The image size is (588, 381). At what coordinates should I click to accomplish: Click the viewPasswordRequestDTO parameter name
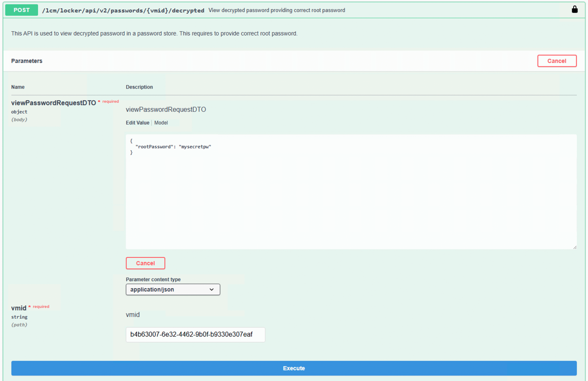[53, 103]
